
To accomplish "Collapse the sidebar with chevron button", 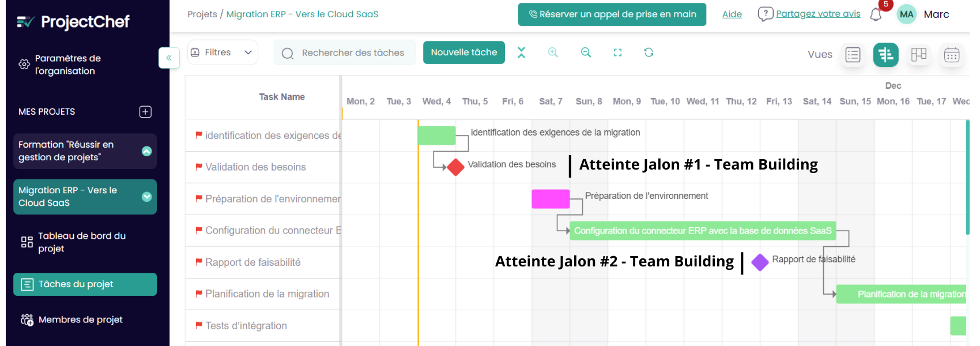I will click(x=169, y=58).
